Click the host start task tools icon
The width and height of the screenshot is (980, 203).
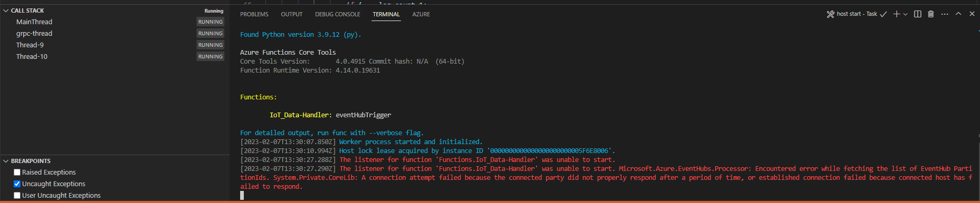tap(830, 14)
